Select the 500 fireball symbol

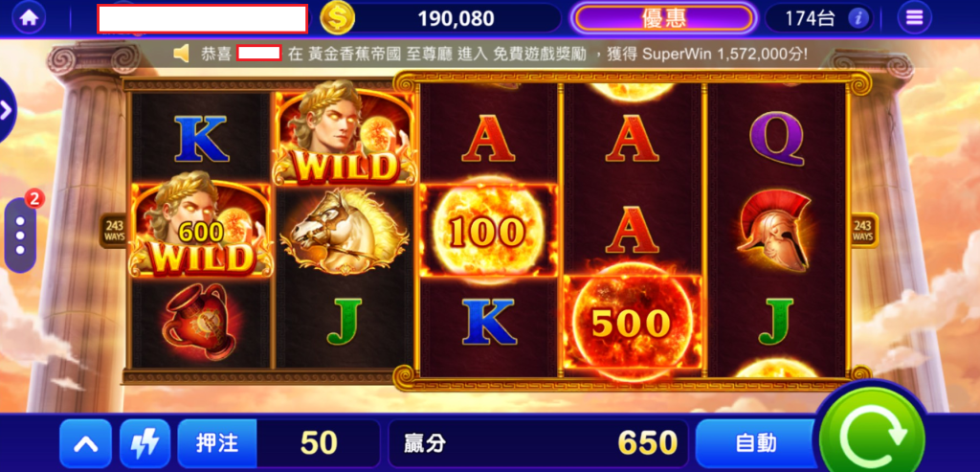coord(632,323)
